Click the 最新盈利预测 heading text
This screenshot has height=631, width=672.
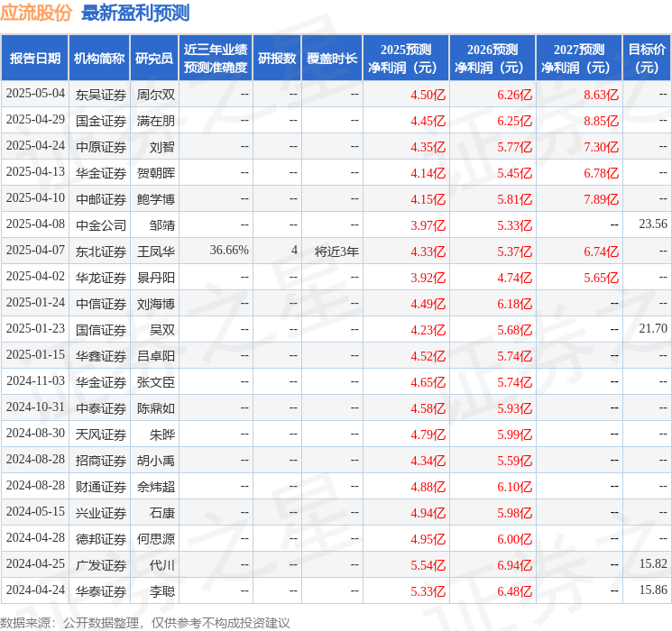tap(135, 13)
